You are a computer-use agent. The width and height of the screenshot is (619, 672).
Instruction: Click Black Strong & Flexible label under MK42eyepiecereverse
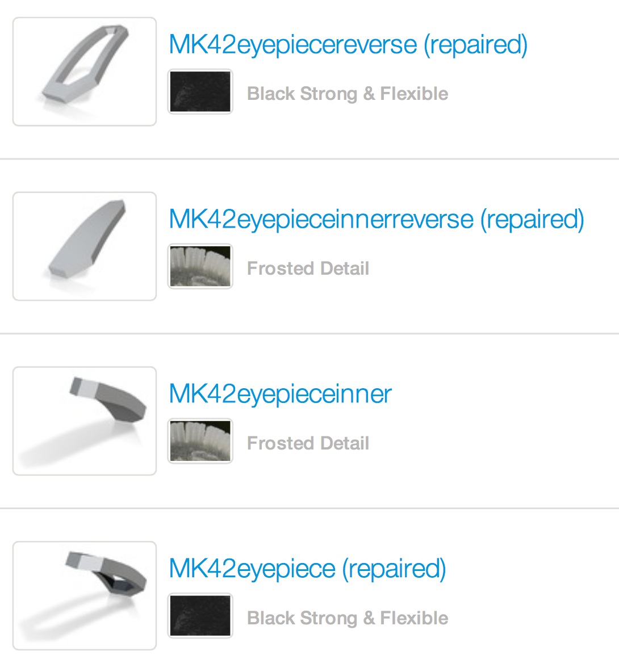pos(348,94)
